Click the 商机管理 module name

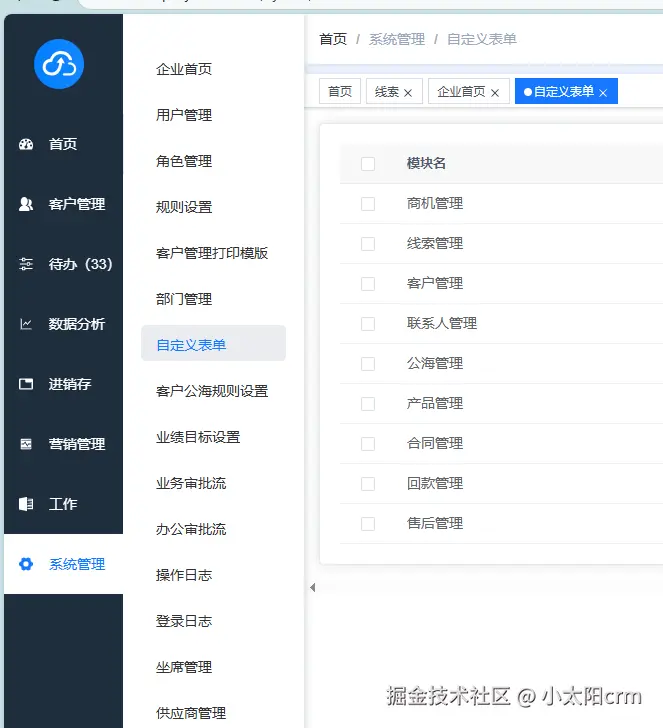[x=435, y=203]
